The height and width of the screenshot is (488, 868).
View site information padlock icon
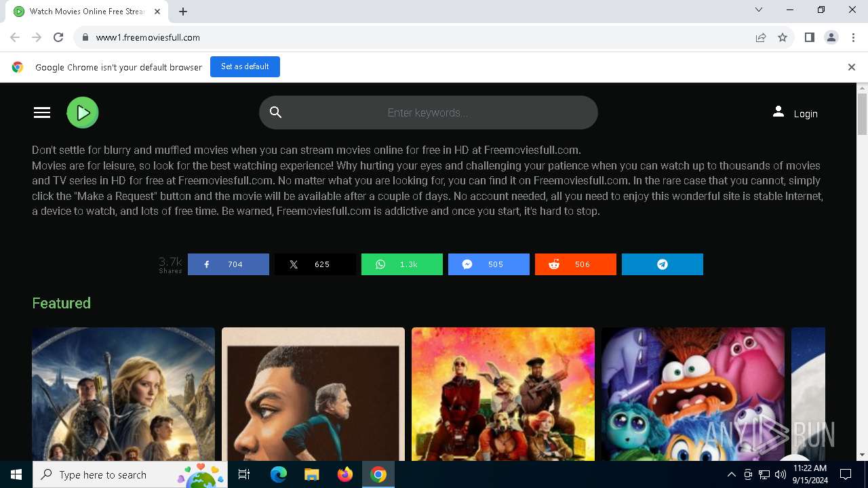(85, 37)
